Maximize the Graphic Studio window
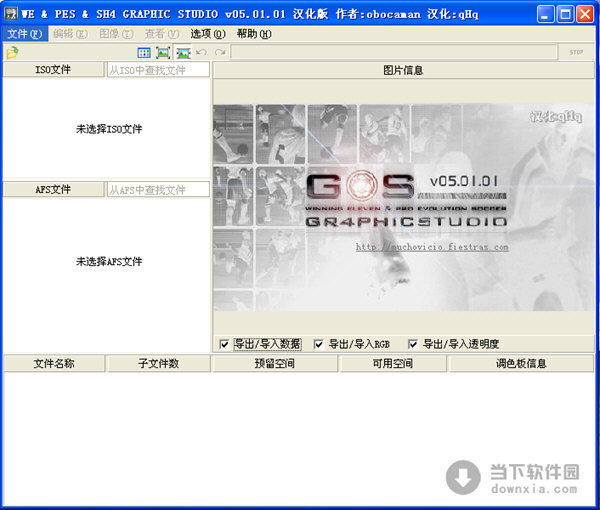 pyautogui.click(x=565, y=15)
